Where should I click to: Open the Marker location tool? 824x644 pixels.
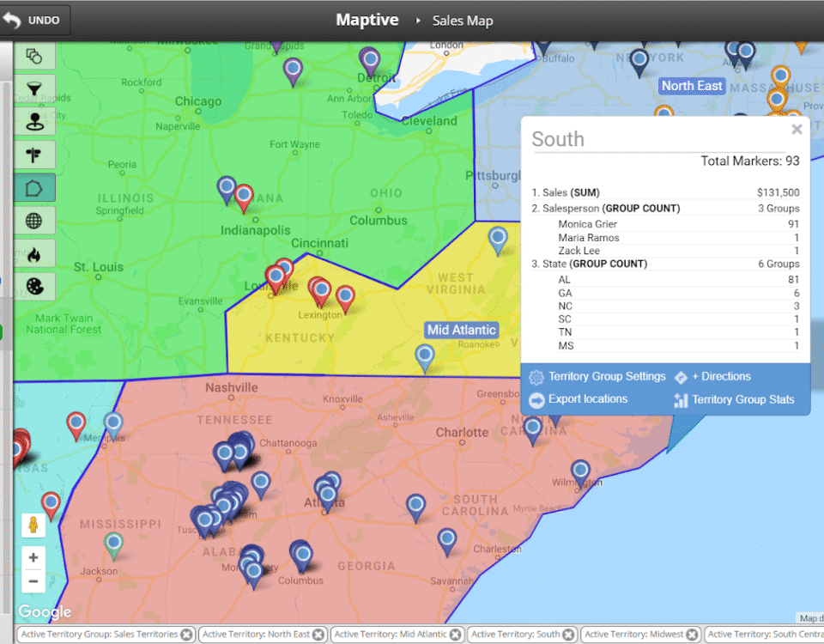click(34, 120)
